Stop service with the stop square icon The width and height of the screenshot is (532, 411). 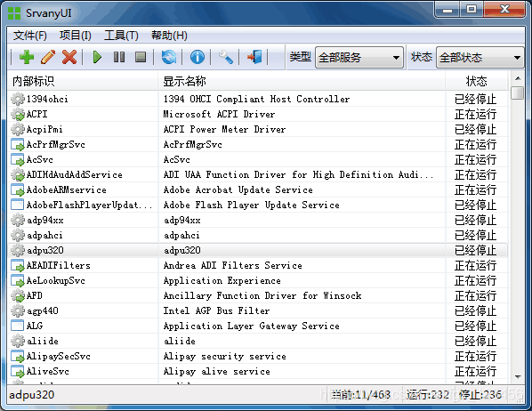point(141,57)
